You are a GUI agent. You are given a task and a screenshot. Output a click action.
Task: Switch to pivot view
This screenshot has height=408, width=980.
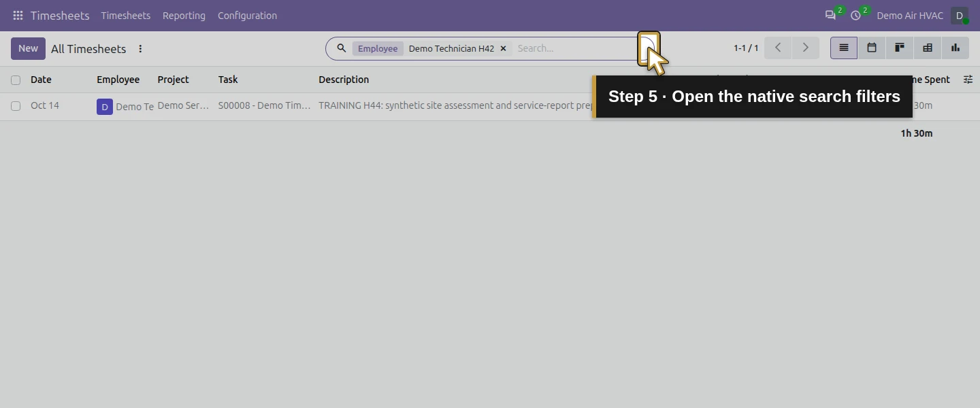928,48
